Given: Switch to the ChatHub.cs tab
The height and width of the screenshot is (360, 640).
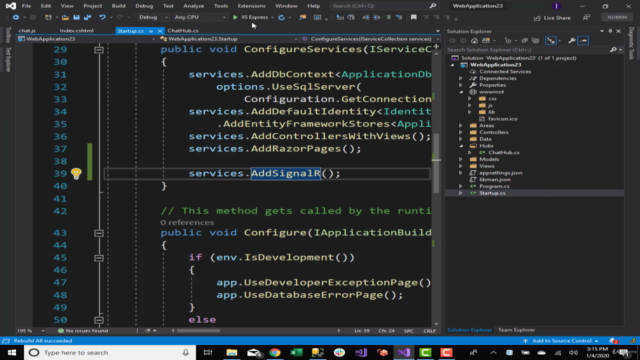Looking at the screenshot, I should tap(183, 31).
